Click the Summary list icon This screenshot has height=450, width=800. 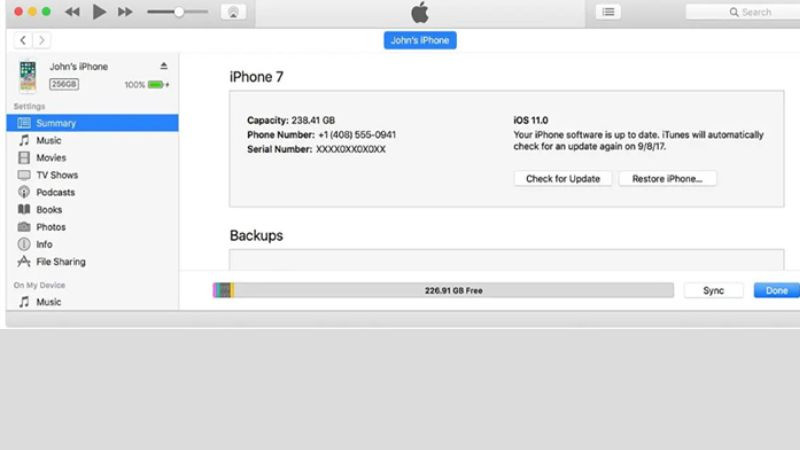pyautogui.click(x=24, y=123)
